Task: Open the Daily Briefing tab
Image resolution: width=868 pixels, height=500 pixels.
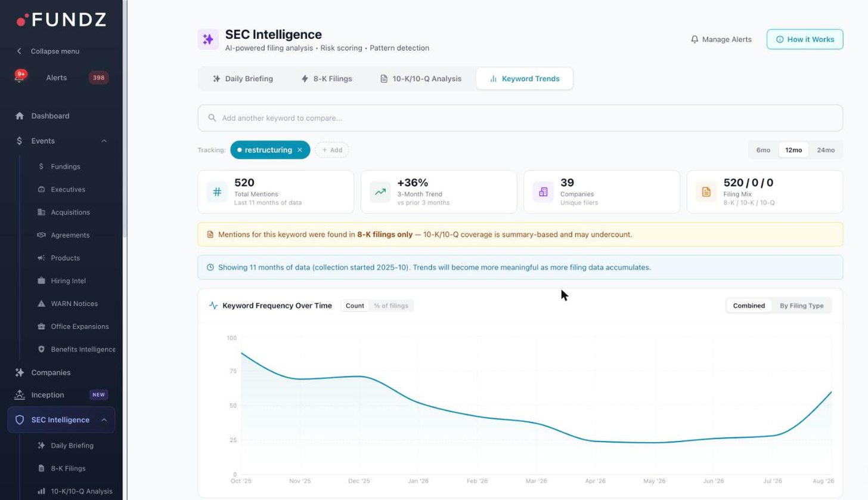Action: pos(243,79)
